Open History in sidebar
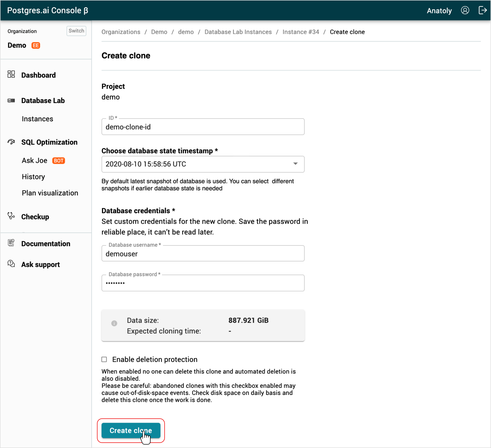The image size is (491, 448). pos(33,177)
